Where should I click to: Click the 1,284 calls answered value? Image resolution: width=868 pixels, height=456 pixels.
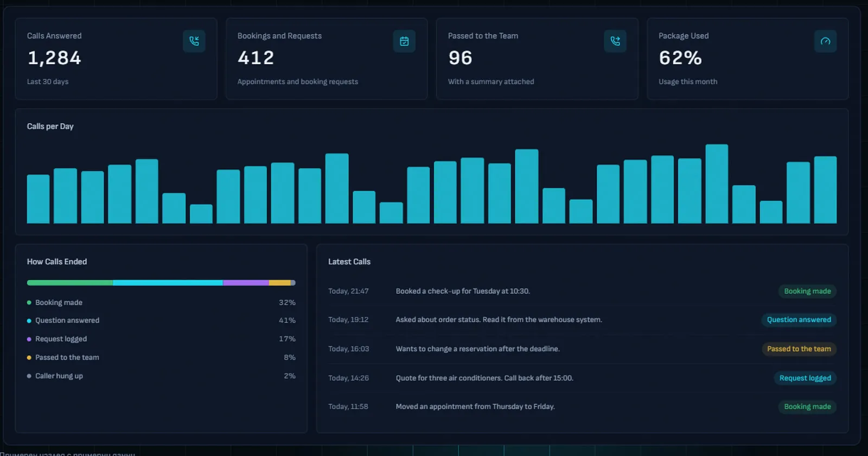click(54, 58)
